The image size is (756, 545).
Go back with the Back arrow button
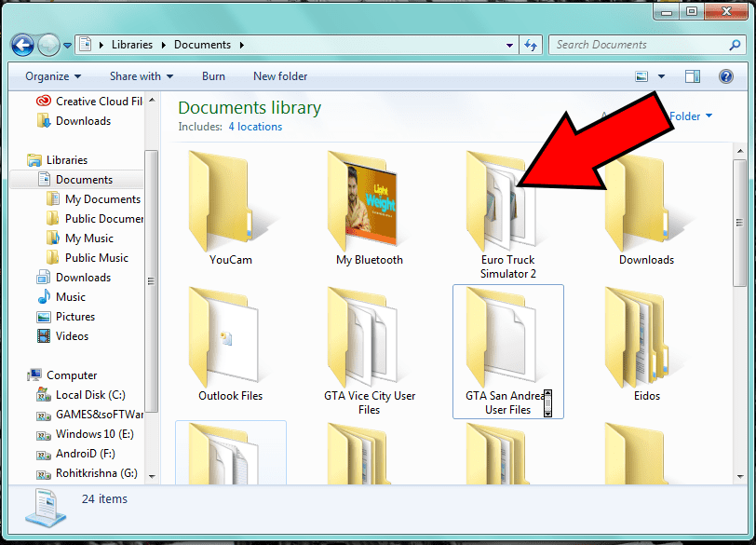click(x=22, y=46)
